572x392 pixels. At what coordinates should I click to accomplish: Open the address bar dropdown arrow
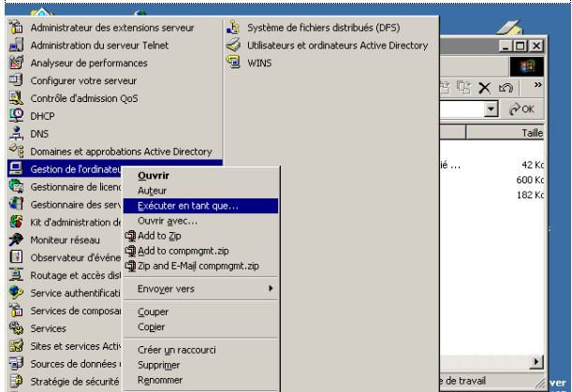pos(491,109)
